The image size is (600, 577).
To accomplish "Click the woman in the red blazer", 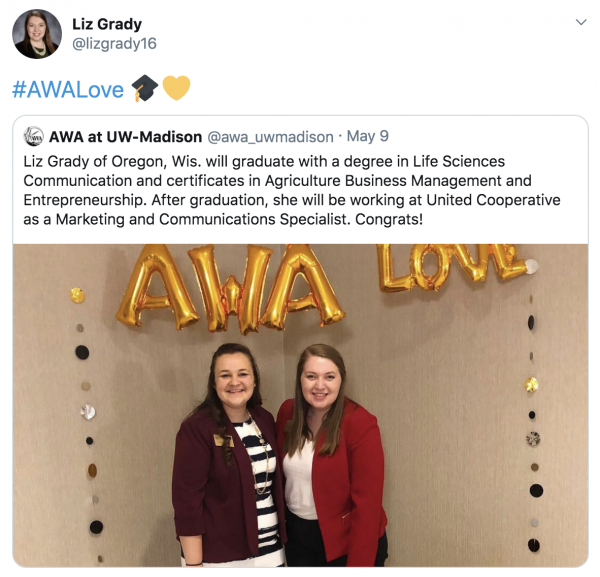I will click(x=331, y=455).
